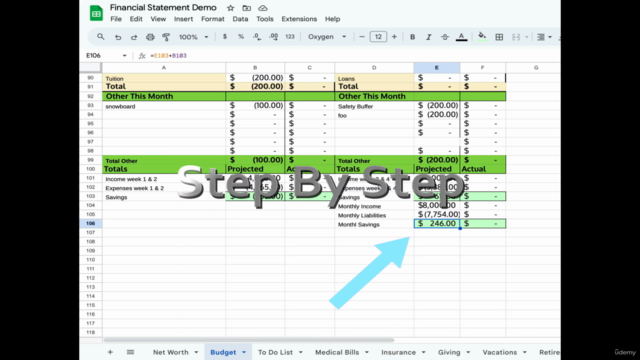Open the text color picker

point(461,37)
